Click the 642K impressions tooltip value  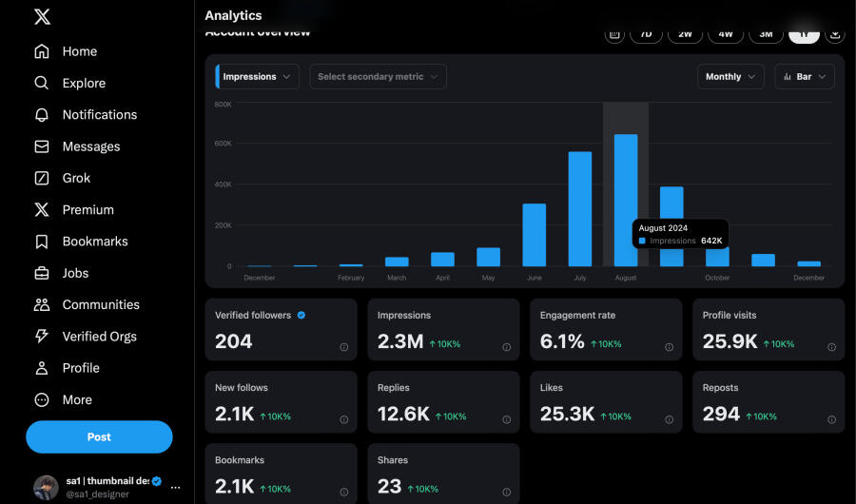[711, 241]
